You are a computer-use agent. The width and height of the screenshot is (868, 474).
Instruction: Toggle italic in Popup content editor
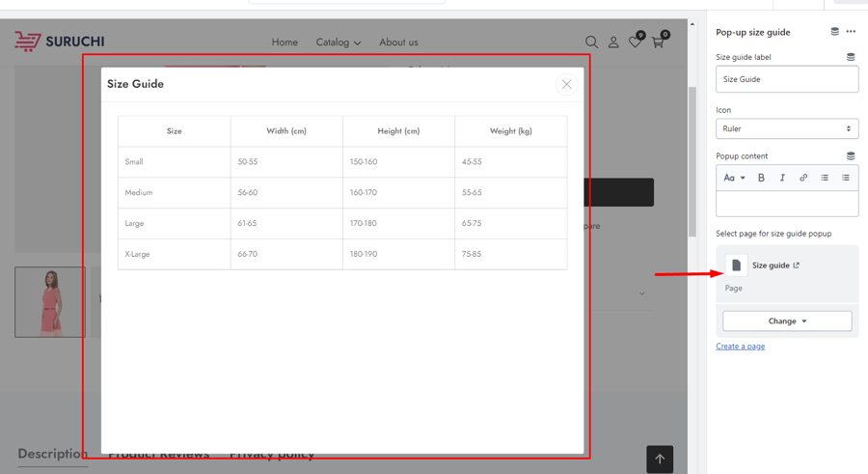[x=782, y=178]
